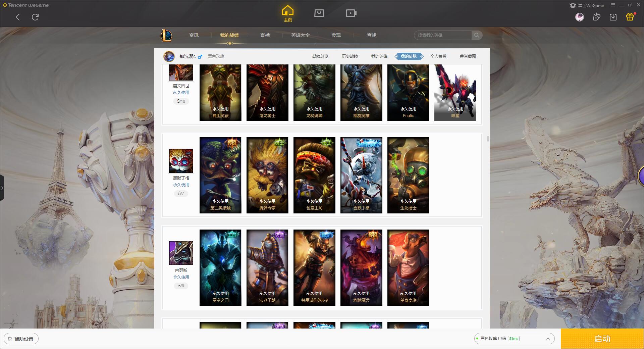
Task: Open the 个人荣誉 sub-tab
Action: click(438, 56)
